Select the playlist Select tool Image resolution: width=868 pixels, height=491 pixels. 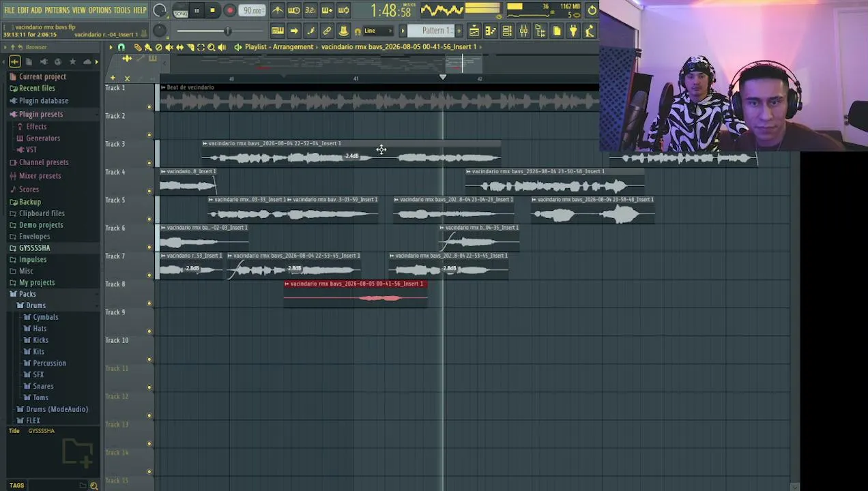[x=201, y=47]
